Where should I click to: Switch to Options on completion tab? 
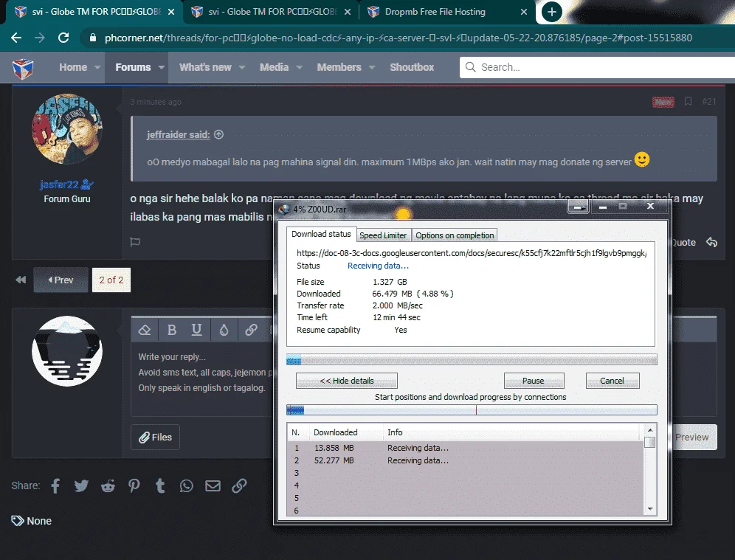click(x=455, y=235)
